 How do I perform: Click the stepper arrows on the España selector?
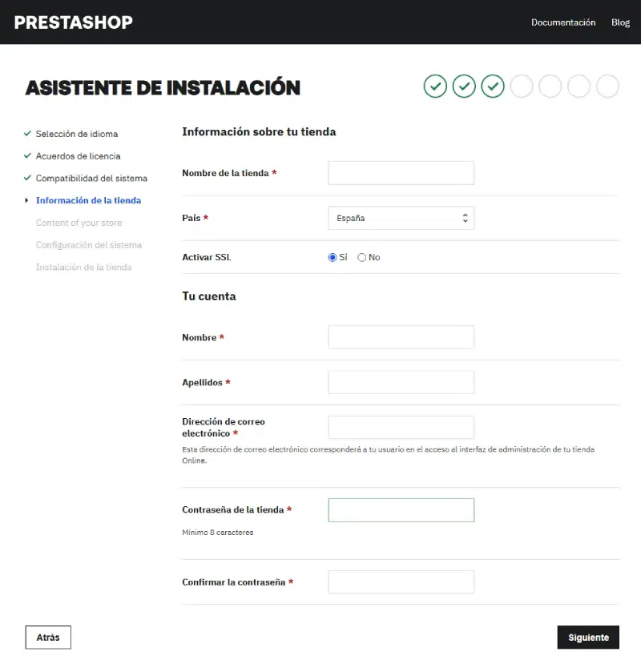click(465, 217)
